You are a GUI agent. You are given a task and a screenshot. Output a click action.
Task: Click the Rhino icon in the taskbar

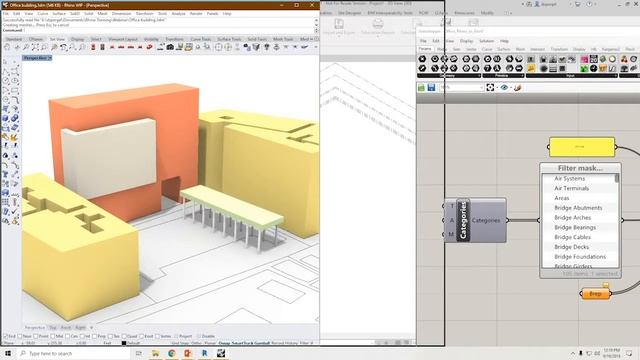221,353
